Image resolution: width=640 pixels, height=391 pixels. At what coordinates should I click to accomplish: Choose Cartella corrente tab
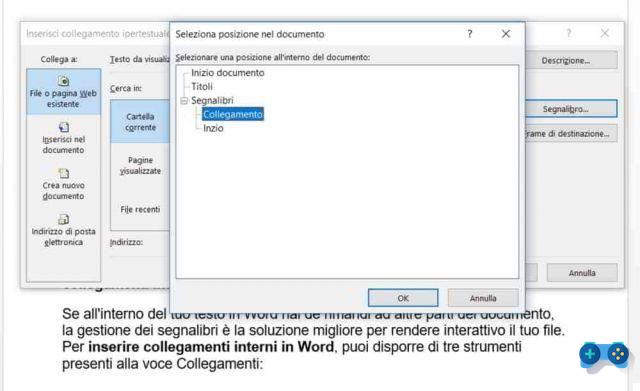[x=140, y=122]
